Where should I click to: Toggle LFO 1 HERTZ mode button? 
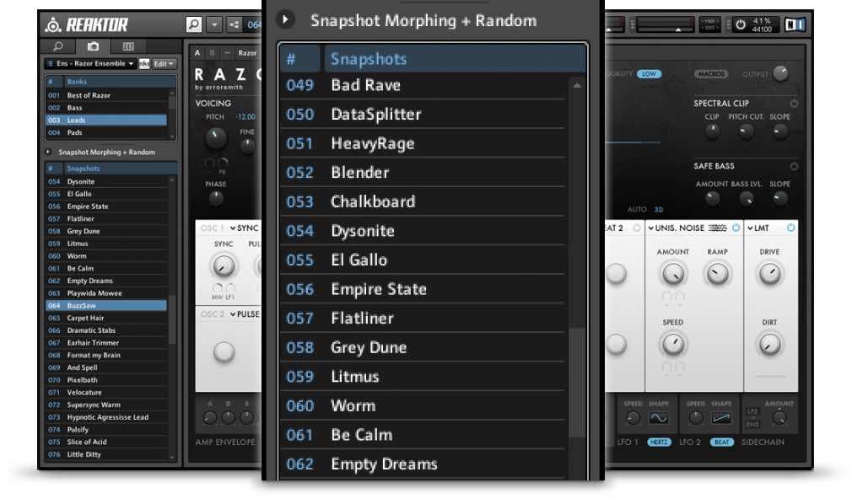tap(659, 442)
